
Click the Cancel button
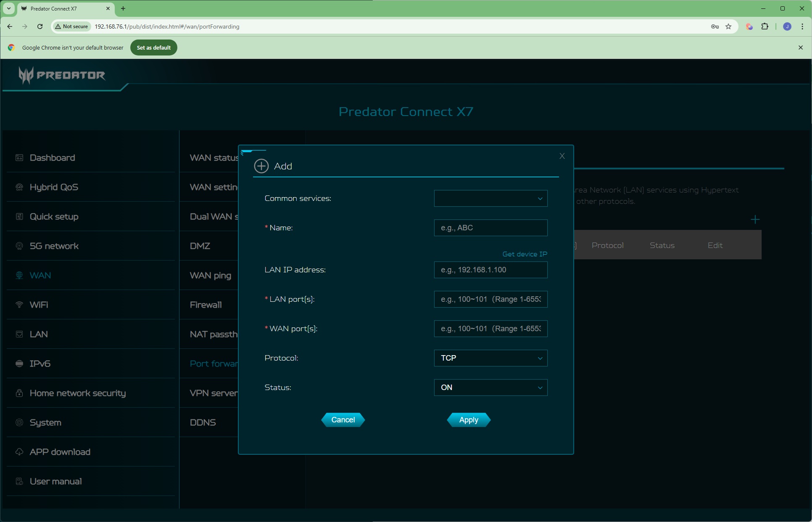(343, 420)
